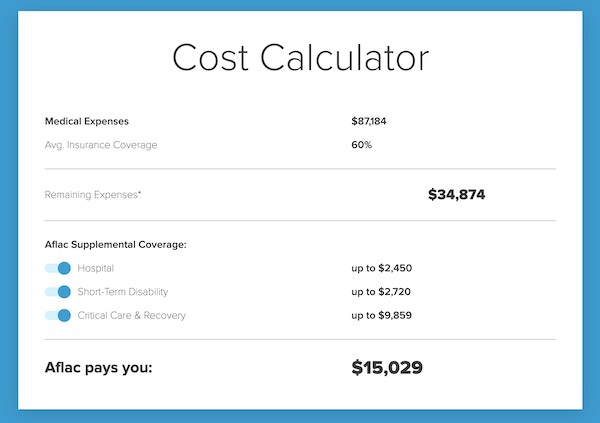
Task: Click the Hospital coverage label
Action: point(96,268)
